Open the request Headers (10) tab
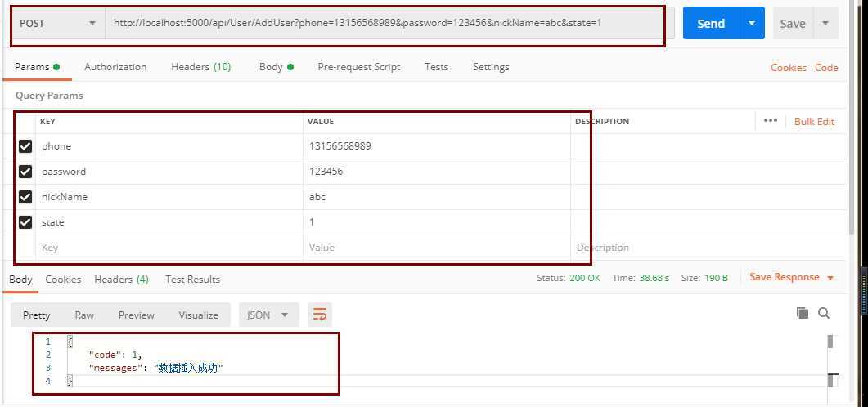This screenshot has width=868, height=407. point(201,67)
